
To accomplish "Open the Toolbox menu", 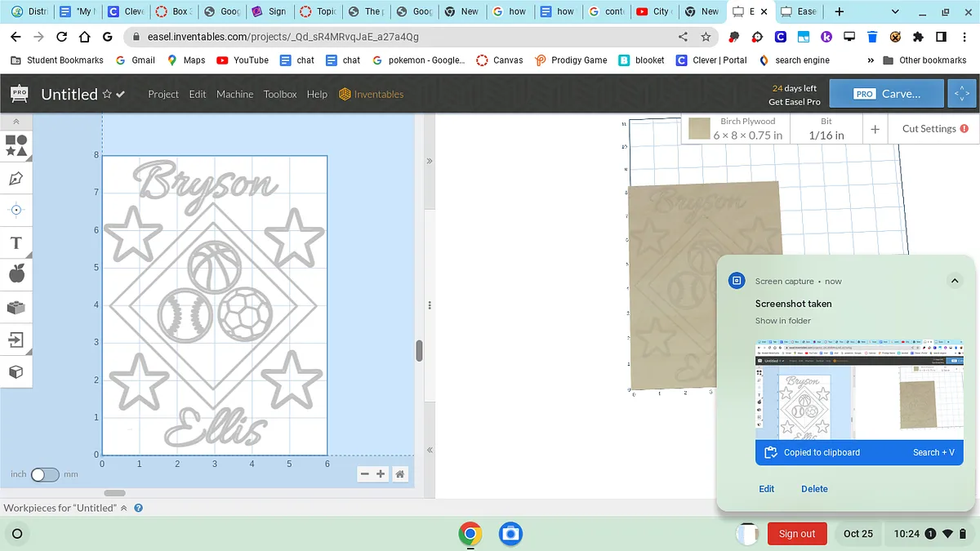I will (280, 94).
